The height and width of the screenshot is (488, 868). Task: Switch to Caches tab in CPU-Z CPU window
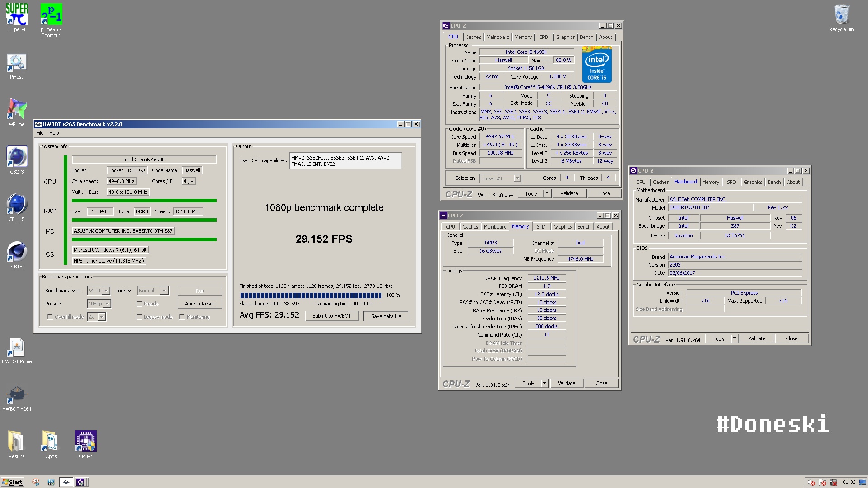tap(473, 37)
